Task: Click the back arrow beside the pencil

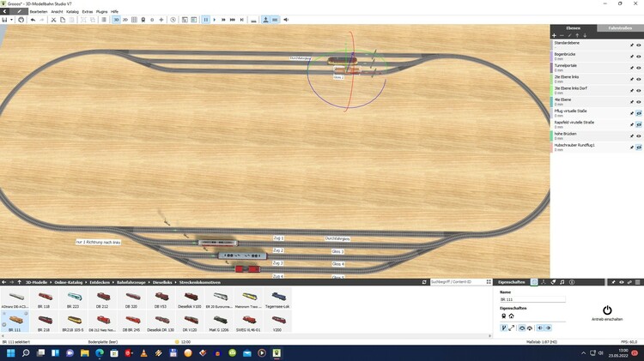Action: click(4, 11)
